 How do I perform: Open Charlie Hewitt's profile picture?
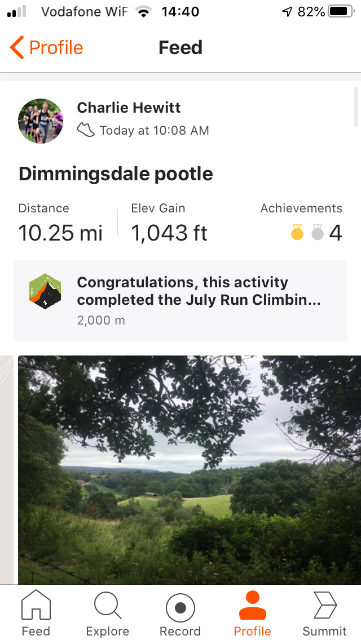40,121
